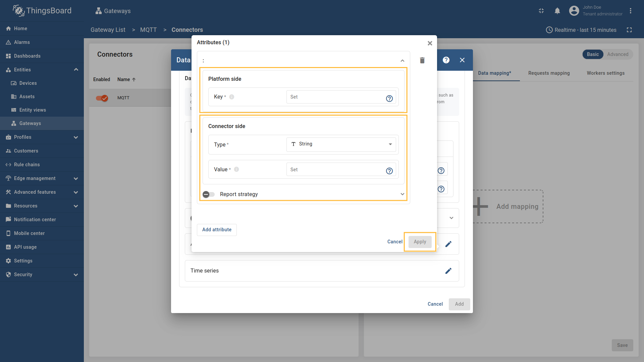Click the Add attribute button
This screenshot has width=644, height=362.
point(217,230)
